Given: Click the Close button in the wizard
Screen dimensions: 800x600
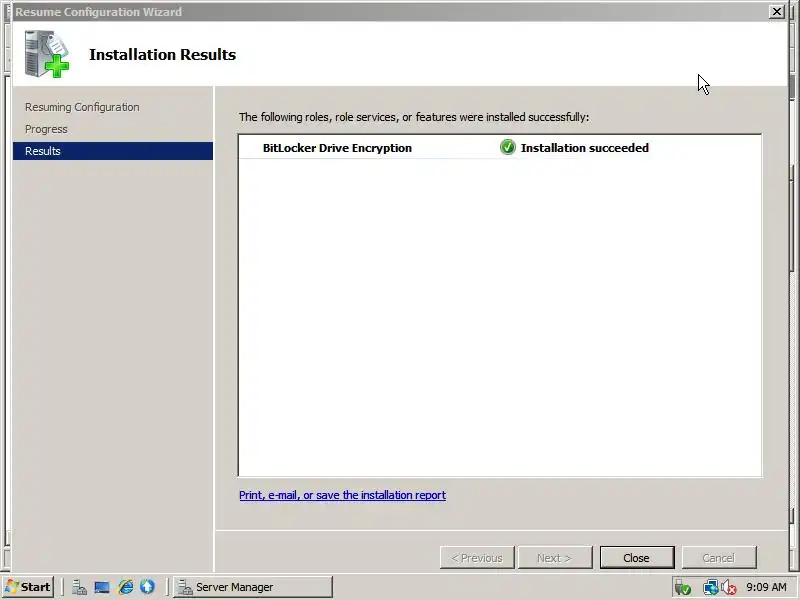Looking at the screenshot, I should [637, 558].
